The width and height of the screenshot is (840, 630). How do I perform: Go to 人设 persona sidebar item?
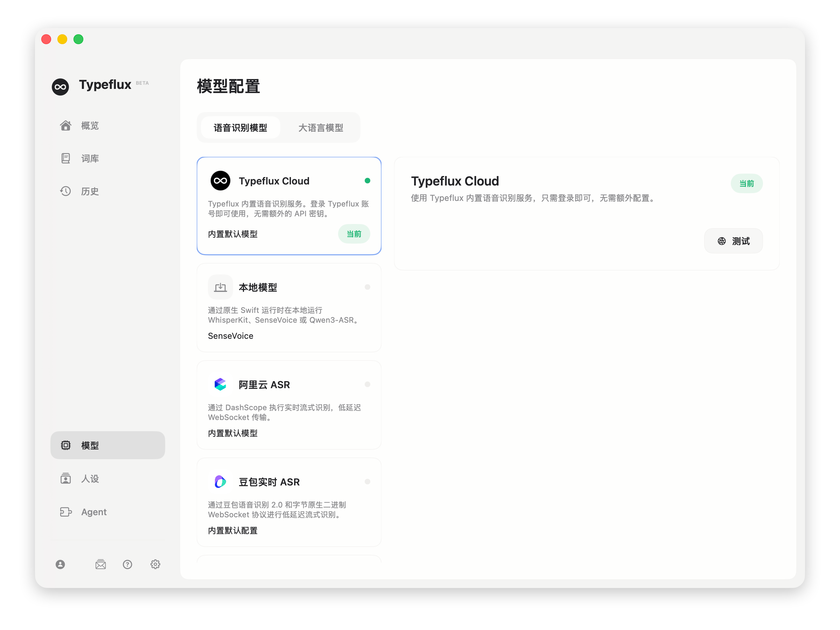pyautogui.click(x=90, y=478)
